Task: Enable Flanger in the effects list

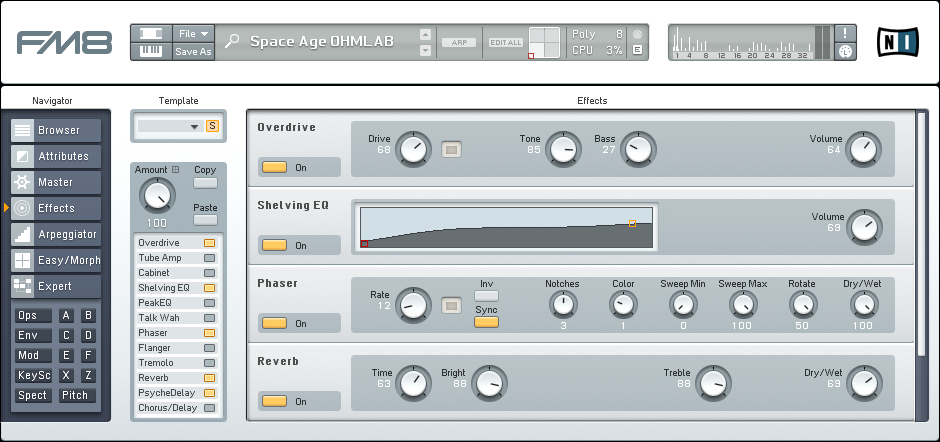Action: [209, 348]
